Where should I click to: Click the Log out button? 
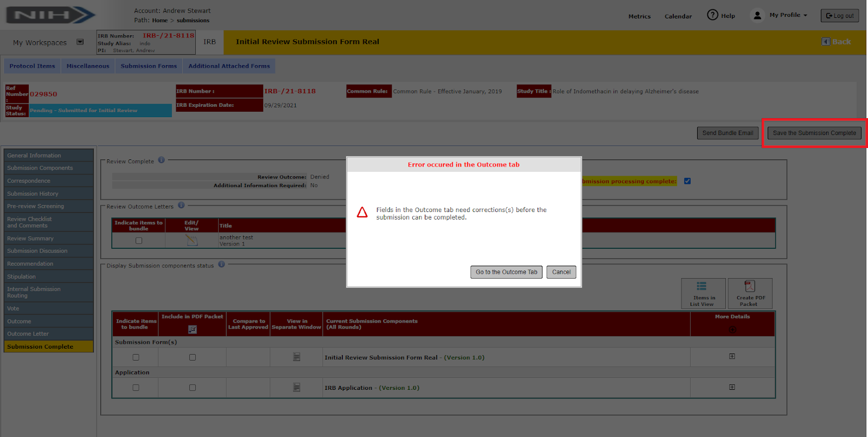click(840, 16)
